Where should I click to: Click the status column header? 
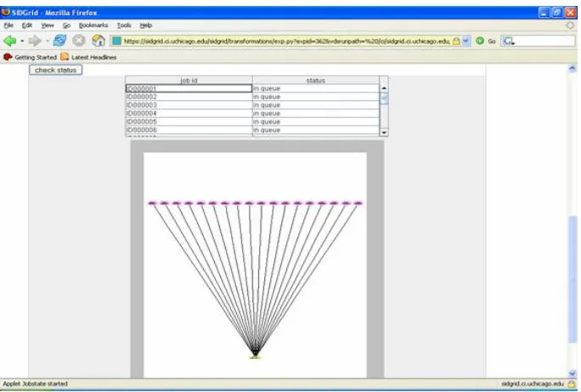316,81
